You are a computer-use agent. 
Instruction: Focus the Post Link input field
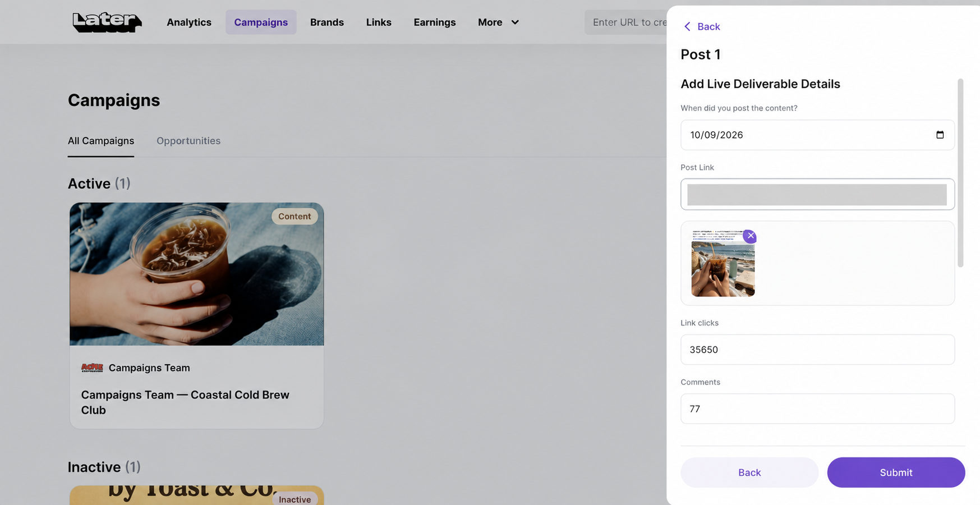pos(817,194)
